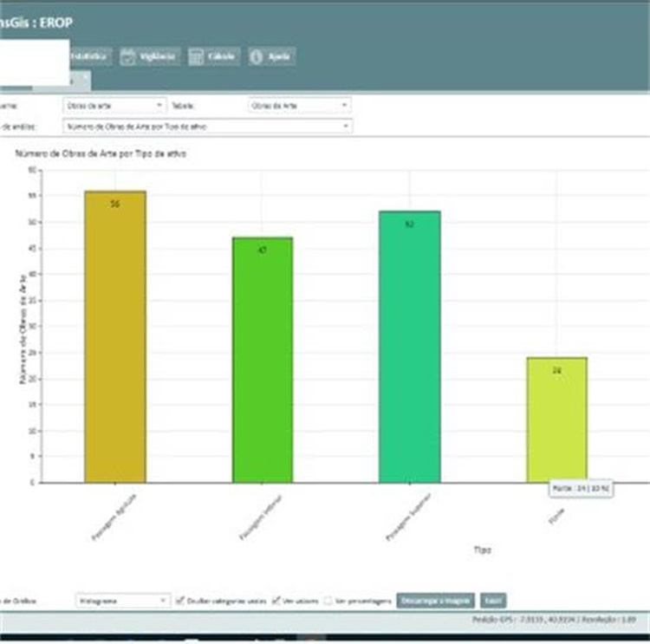Select the teal Passagem Superior bar
The width and height of the screenshot is (650, 644).
point(410,347)
